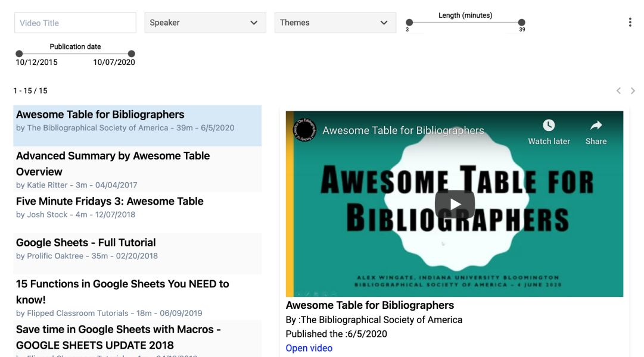644x357 pixels.
Task: Open the Speaker dropdown filter
Action: point(205,23)
